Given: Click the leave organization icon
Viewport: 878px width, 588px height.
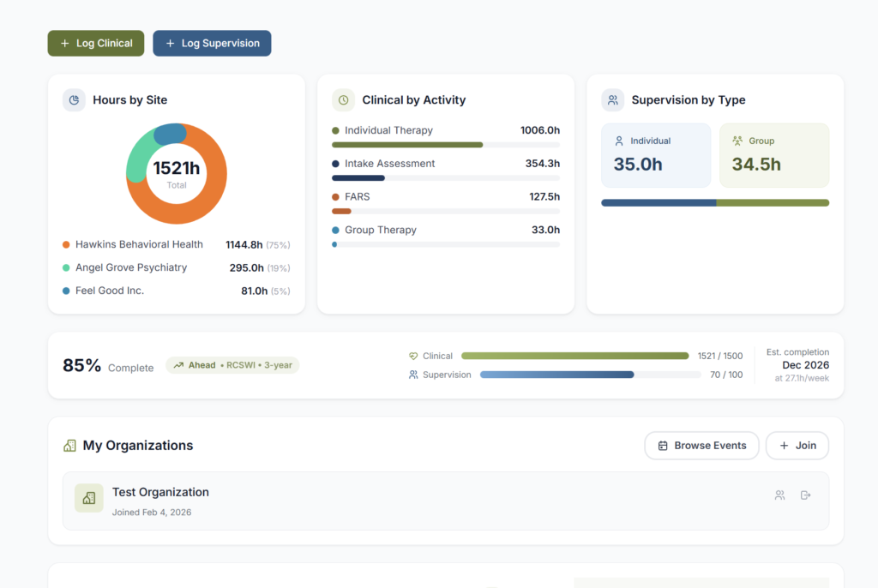Looking at the screenshot, I should 805,495.
